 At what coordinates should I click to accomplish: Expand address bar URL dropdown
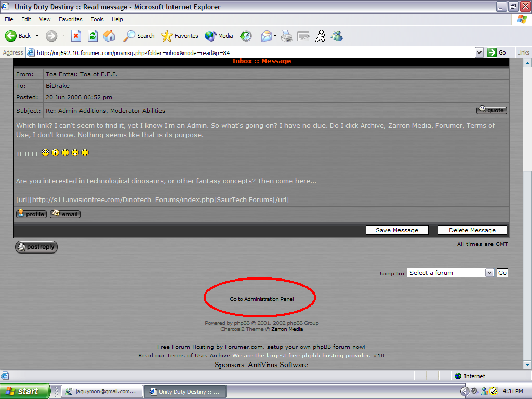479,52
